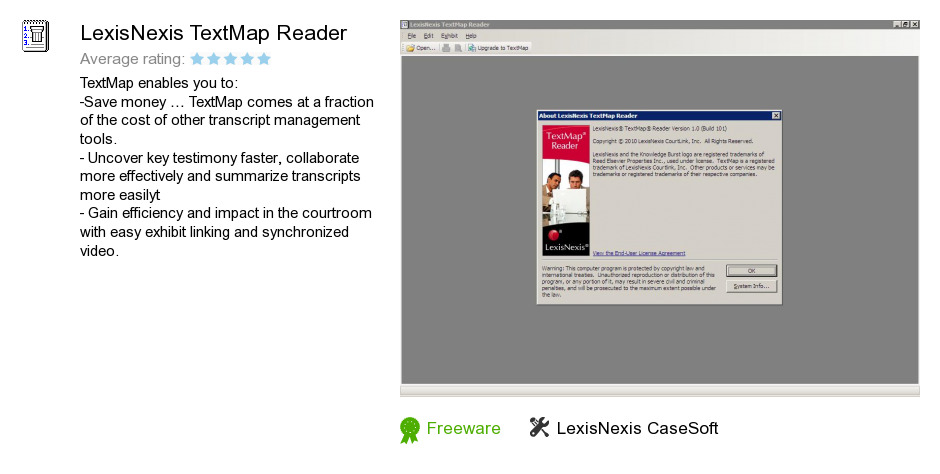Open the Edit menu
Viewport: 940px width, 474px height.
(429, 36)
